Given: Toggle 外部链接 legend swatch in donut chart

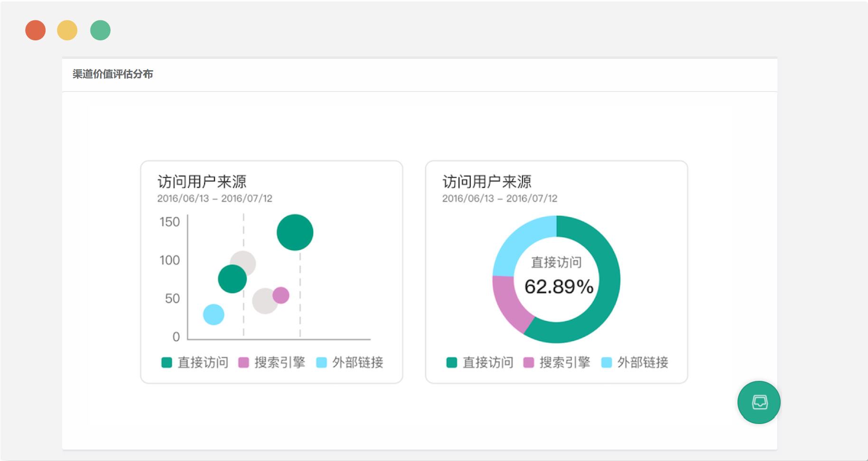Looking at the screenshot, I should (x=607, y=363).
